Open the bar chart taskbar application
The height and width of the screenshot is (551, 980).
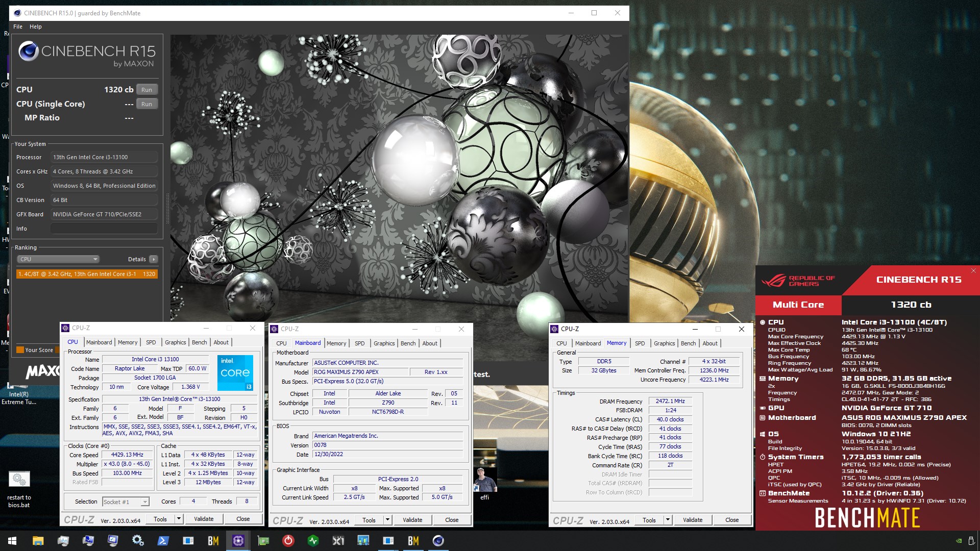click(363, 541)
